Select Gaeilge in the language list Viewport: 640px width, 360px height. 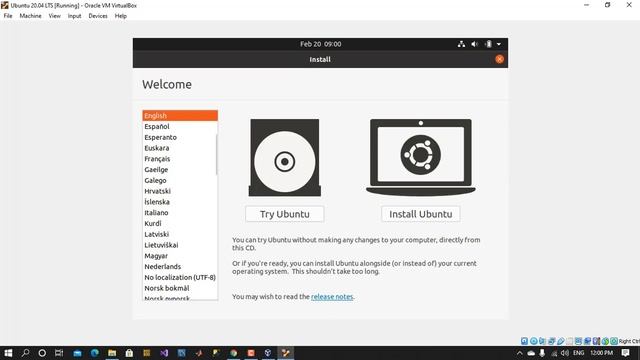click(x=180, y=169)
